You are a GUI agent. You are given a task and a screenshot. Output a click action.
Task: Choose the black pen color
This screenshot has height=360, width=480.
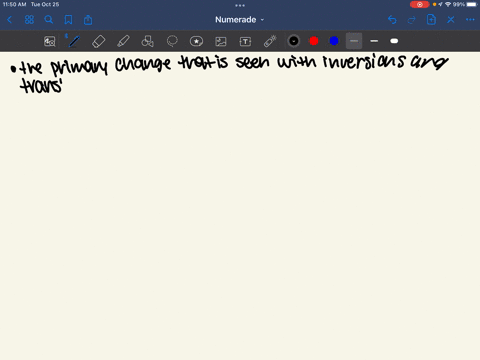[294, 41]
